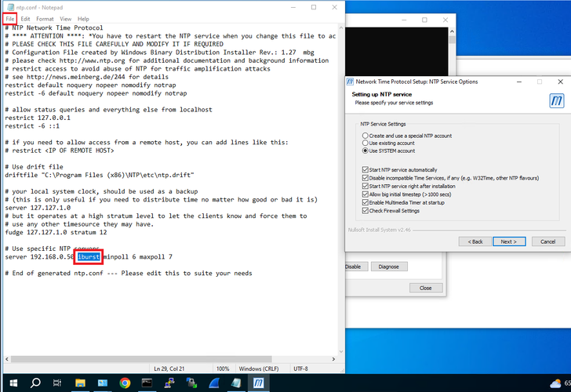Click the highlighted "iburst" text in Notepad
The image size is (571, 392).
[90, 256]
